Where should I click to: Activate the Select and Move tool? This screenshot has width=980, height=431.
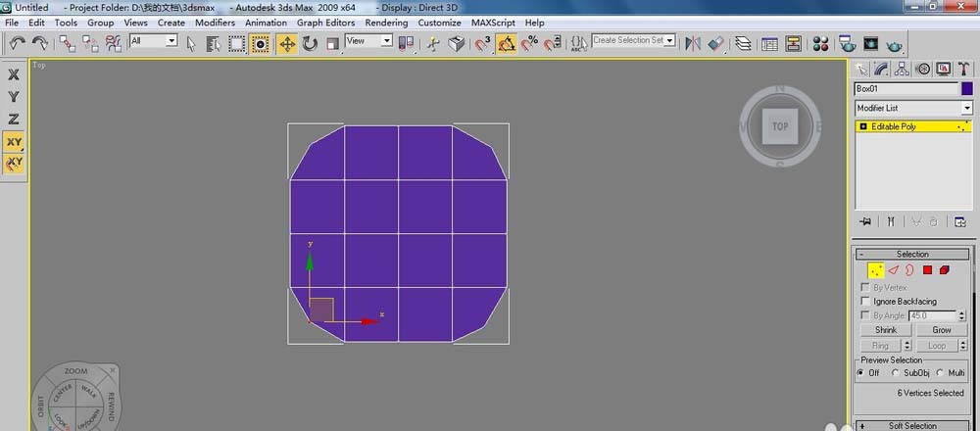pos(287,43)
